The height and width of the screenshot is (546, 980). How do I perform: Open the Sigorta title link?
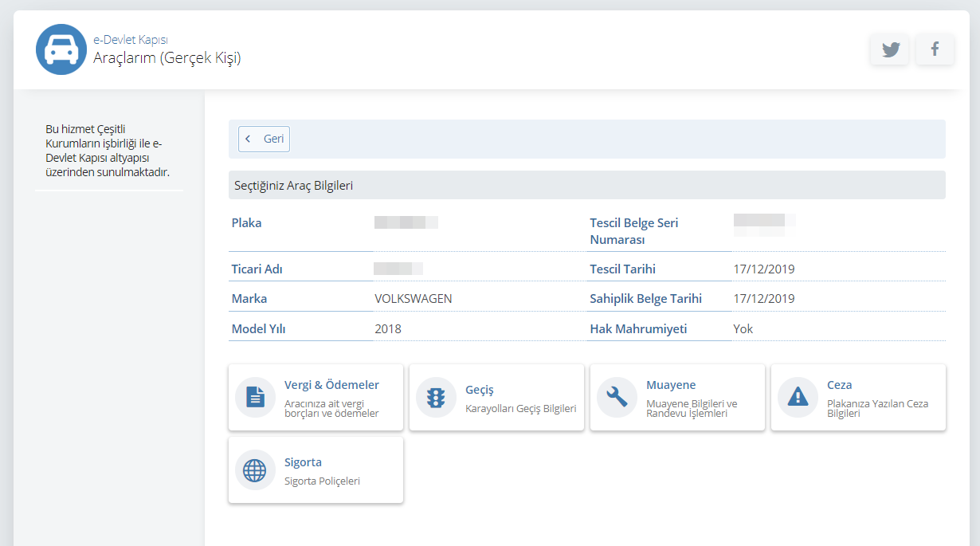coord(303,462)
